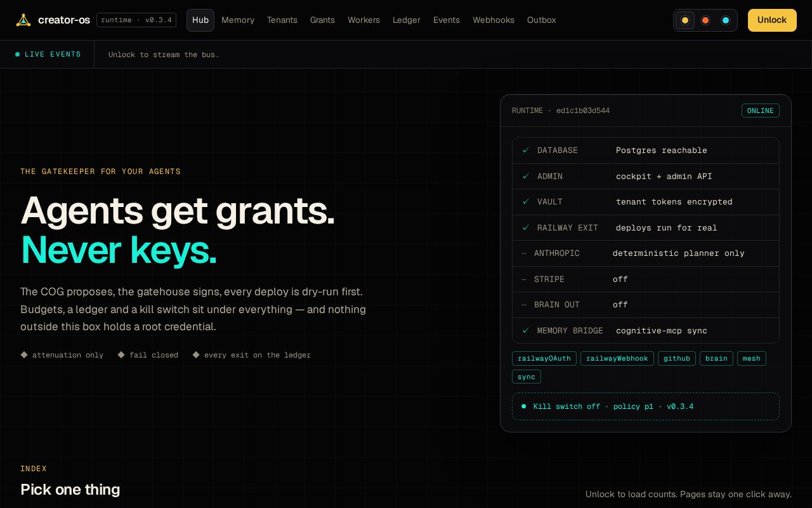Navigate to the Ledger tab

click(407, 20)
